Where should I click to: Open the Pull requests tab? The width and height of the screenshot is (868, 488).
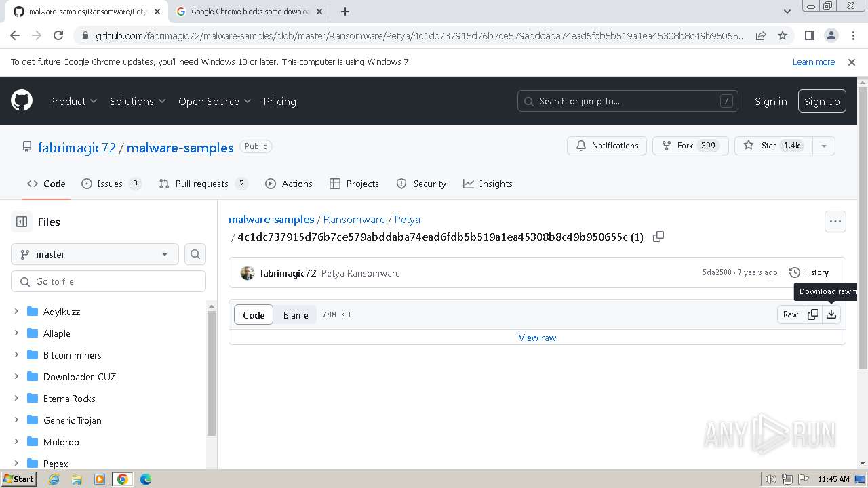pyautogui.click(x=203, y=184)
